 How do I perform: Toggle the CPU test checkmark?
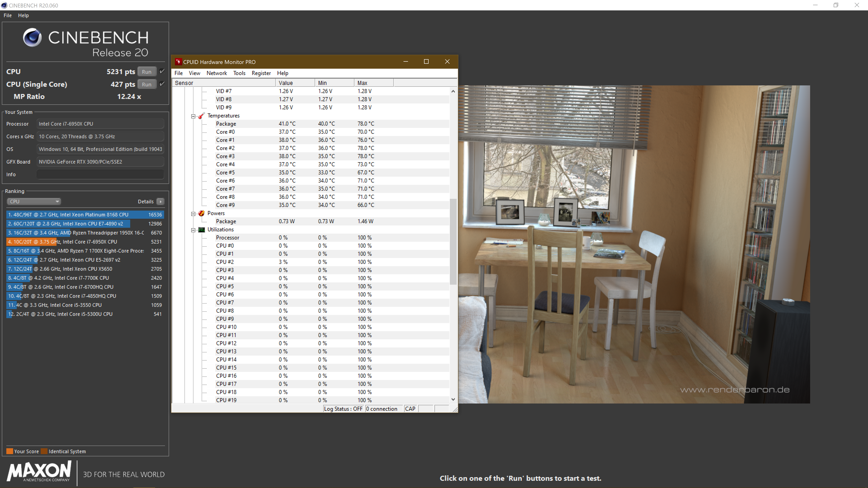(x=162, y=71)
